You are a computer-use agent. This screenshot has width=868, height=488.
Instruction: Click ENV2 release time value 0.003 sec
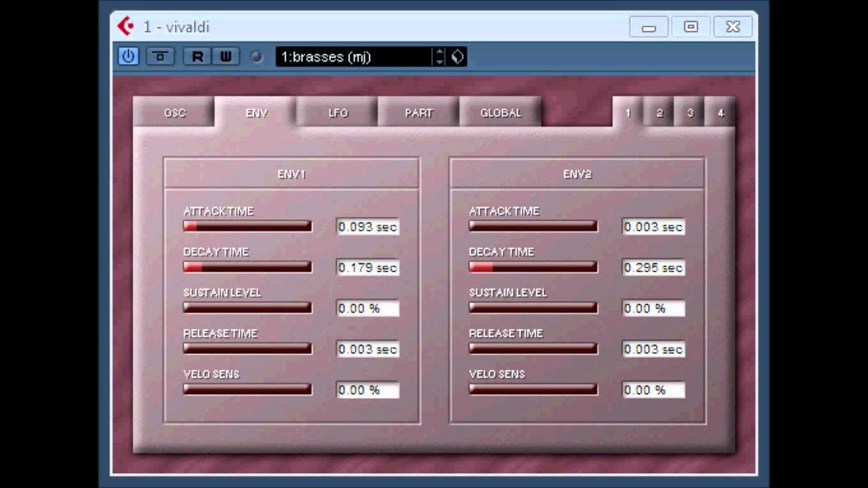[654, 349]
